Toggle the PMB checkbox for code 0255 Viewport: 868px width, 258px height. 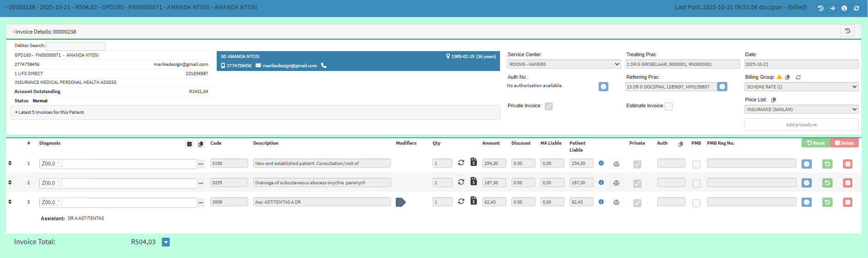pyautogui.click(x=696, y=183)
